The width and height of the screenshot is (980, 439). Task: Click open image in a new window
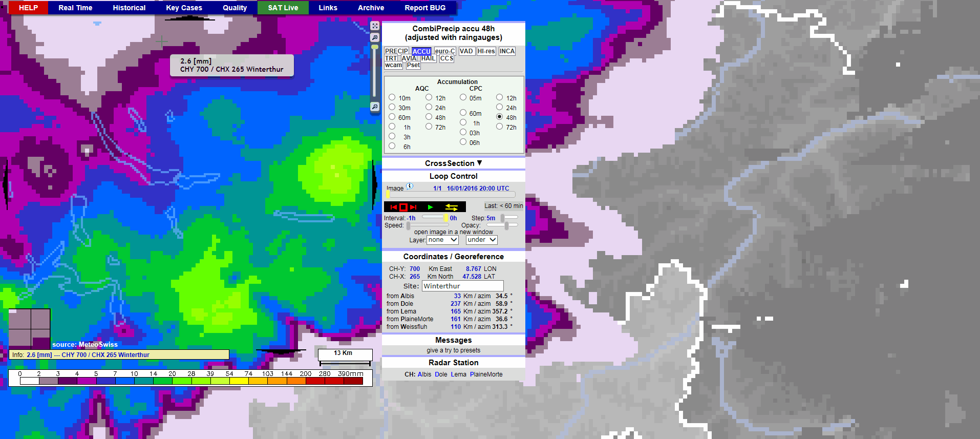453,232
